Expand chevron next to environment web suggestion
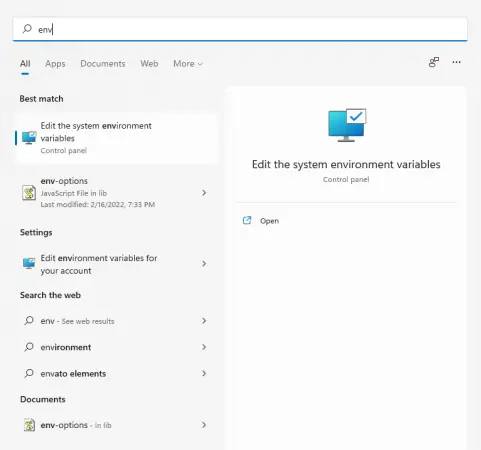Viewport: 481px width, 450px height. click(204, 347)
